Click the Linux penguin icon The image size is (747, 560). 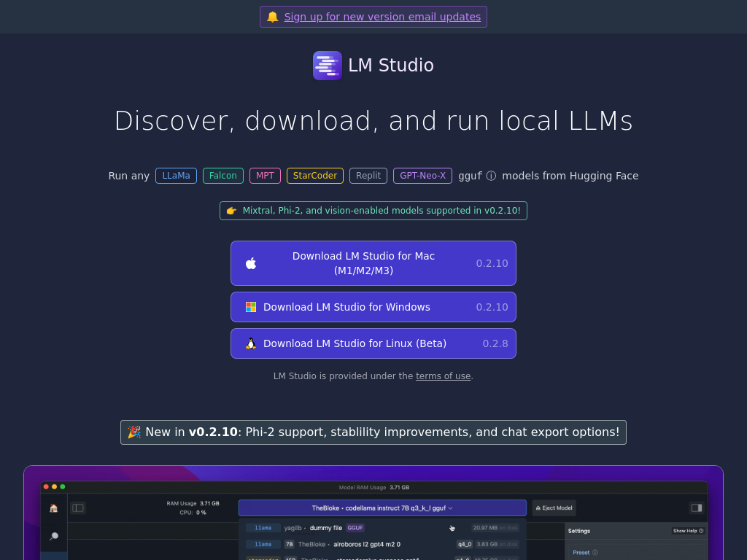coord(251,343)
